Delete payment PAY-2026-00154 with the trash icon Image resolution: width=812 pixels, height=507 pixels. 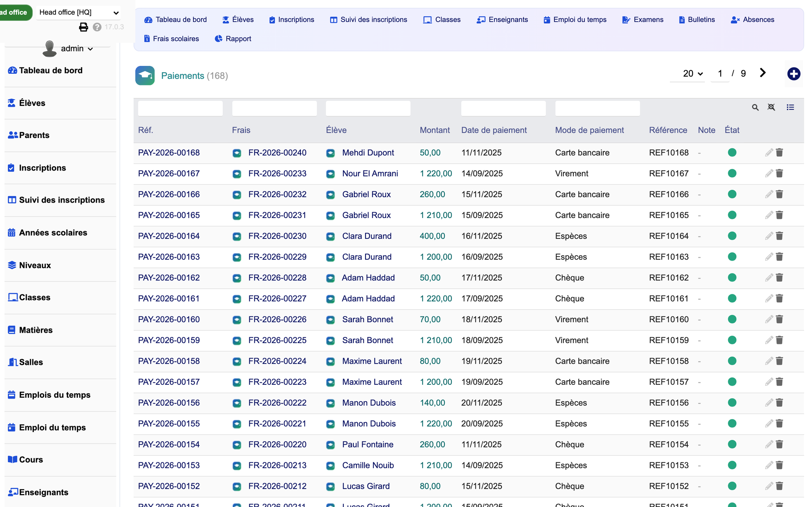coord(779,444)
